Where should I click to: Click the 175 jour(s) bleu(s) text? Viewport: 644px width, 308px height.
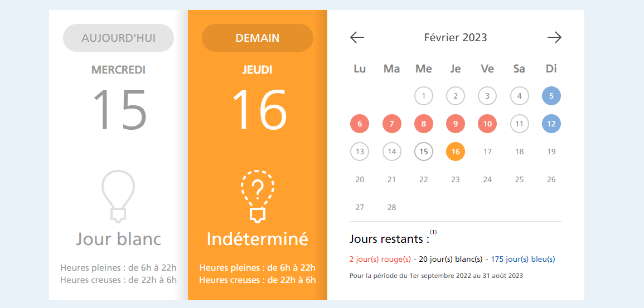(x=523, y=259)
